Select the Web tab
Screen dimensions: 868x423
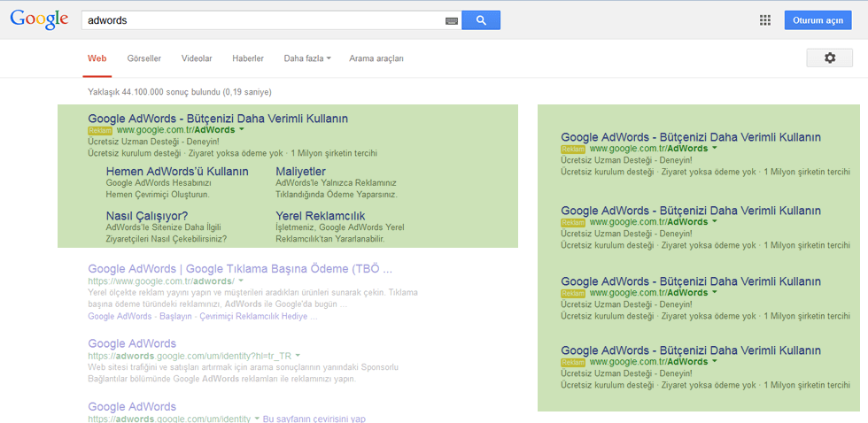coord(97,58)
